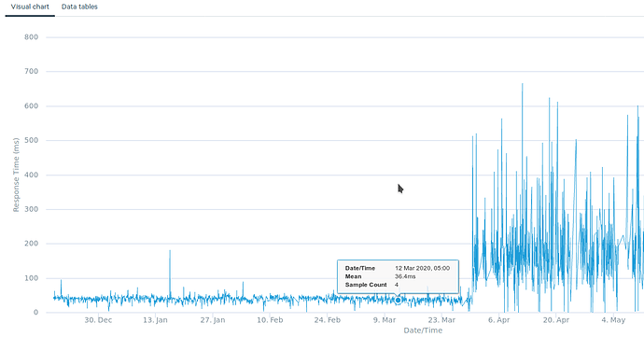Click the 500 y-axis label
Viewport: 644px width, 337px height.
(x=31, y=141)
